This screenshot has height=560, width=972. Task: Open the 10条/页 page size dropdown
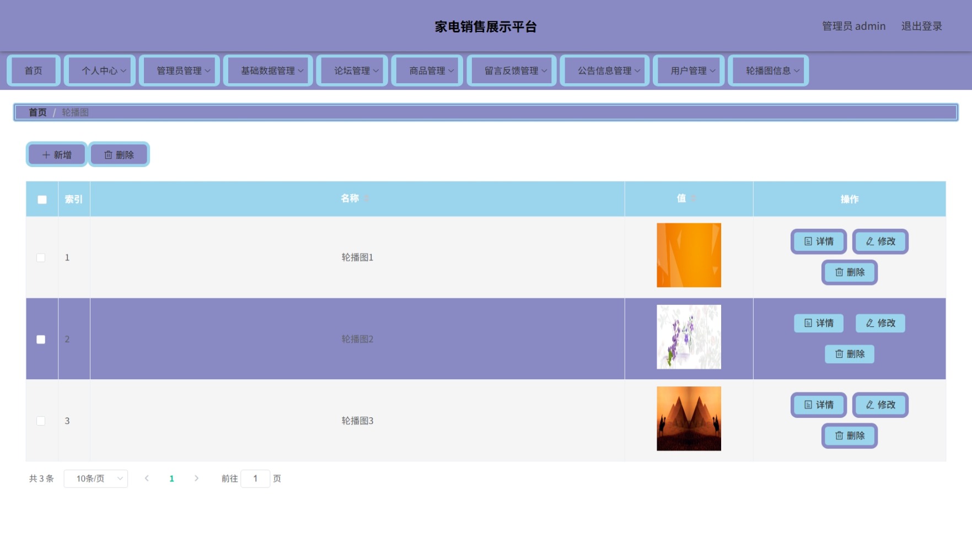click(x=96, y=478)
